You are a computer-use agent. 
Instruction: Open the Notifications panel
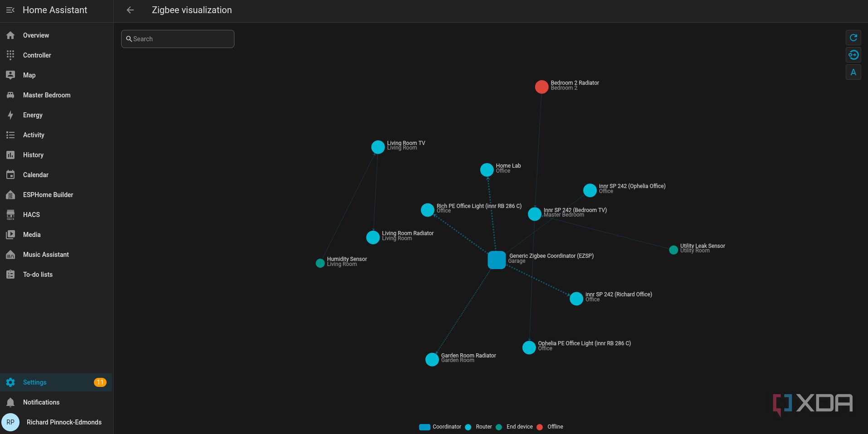56,402
